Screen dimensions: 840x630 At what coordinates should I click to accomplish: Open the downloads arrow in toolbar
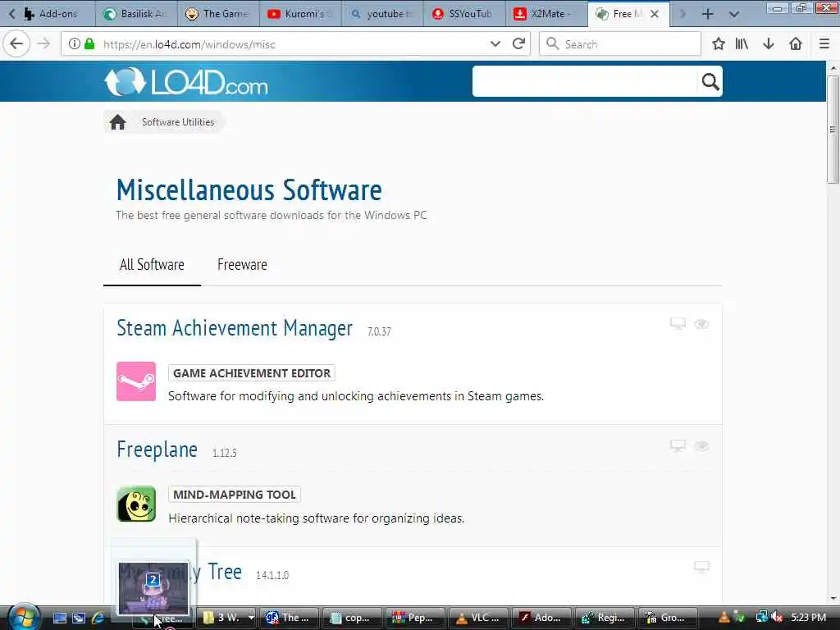pos(769,44)
